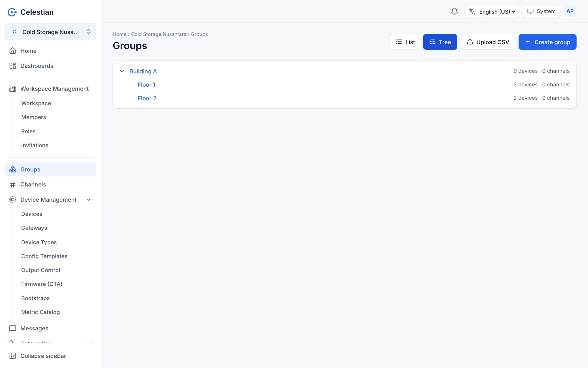This screenshot has height=368, width=588.
Task: Click the Collapse sidebar label
Action: pyautogui.click(x=43, y=356)
